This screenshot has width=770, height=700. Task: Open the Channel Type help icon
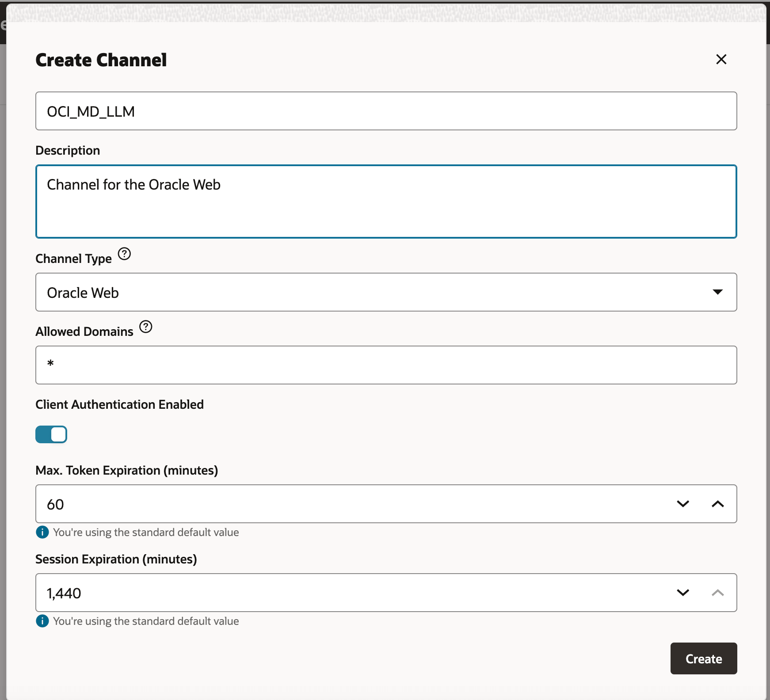[125, 254]
